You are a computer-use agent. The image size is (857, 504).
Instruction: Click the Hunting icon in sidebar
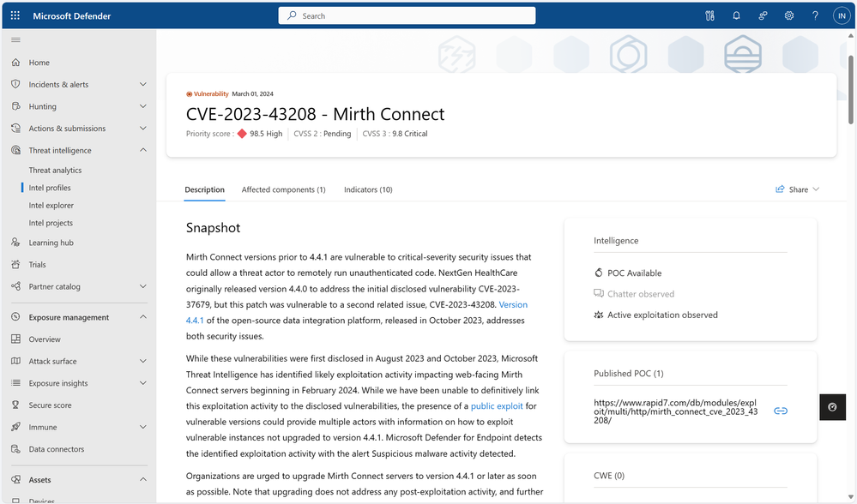[x=15, y=106]
